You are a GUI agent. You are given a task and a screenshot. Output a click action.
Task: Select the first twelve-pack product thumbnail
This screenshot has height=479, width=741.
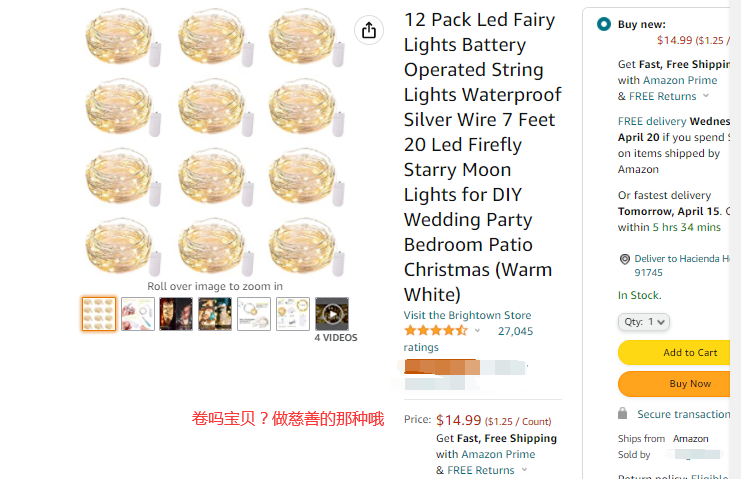(99, 314)
